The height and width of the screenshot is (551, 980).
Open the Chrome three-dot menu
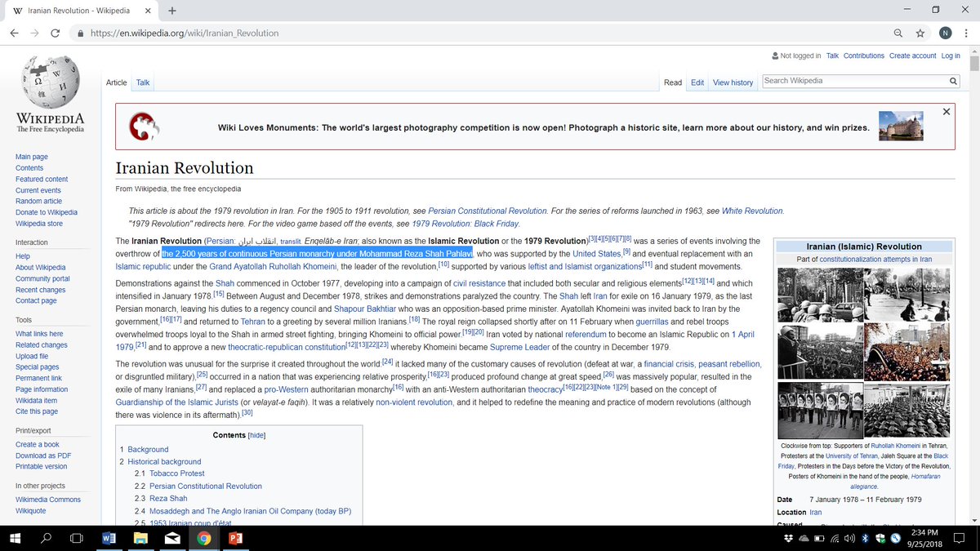coord(966,33)
